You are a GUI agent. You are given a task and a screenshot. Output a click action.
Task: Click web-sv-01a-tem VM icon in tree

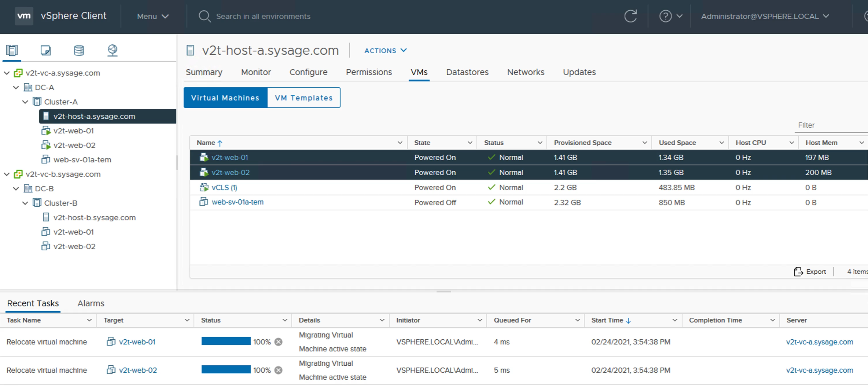(46, 159)
